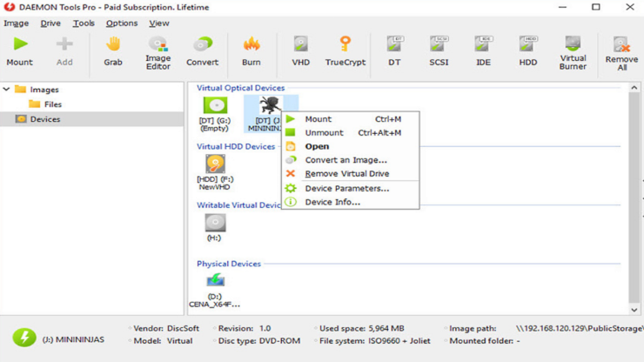Open the Burn tool

pyautogui.click(x=251, y=51)
